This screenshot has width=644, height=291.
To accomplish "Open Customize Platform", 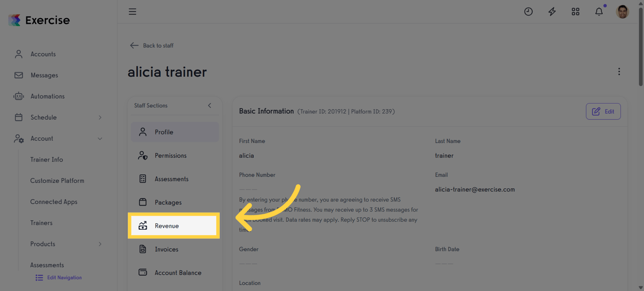I will pyautogui.click(x=57, y=181).
